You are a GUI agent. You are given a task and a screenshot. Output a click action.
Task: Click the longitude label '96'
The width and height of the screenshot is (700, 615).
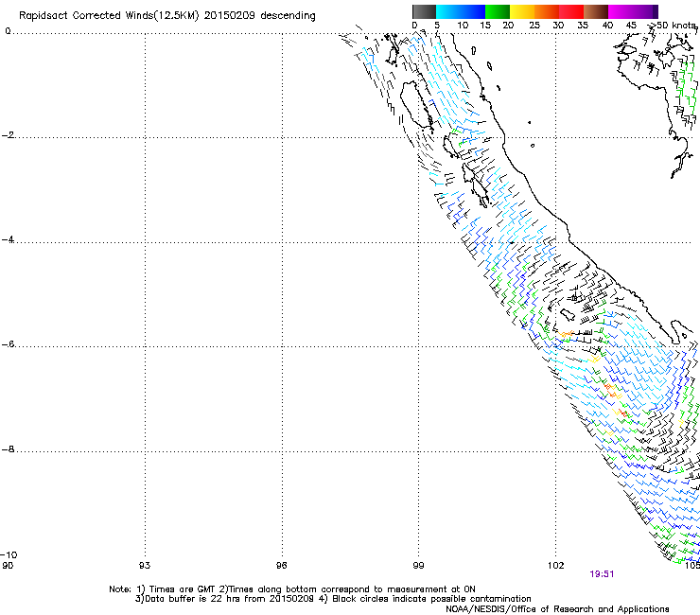[281, 566]
